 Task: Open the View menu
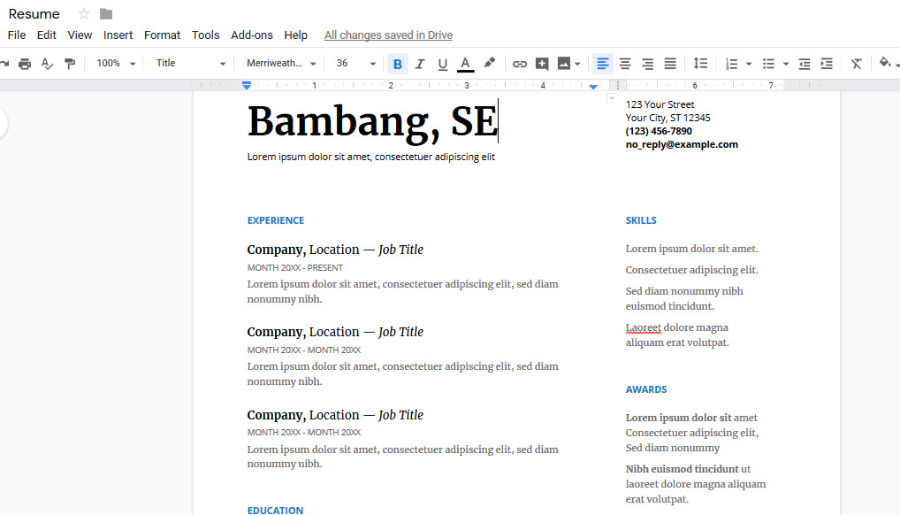pyautogui.click(x=80, y=35)
